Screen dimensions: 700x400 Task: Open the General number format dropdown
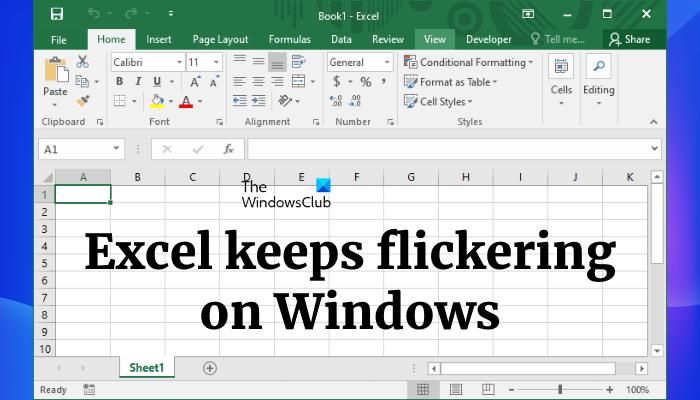coord(387,62)
